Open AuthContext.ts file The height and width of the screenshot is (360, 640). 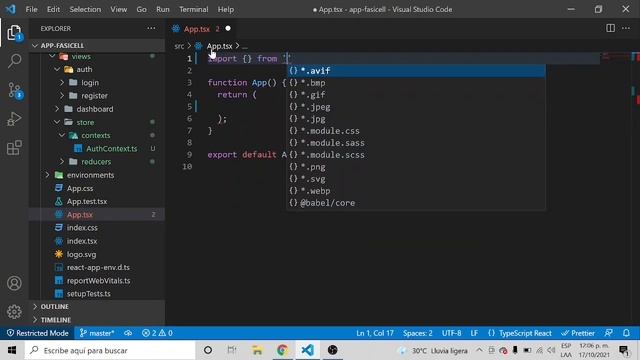click(x=111, y=149)
